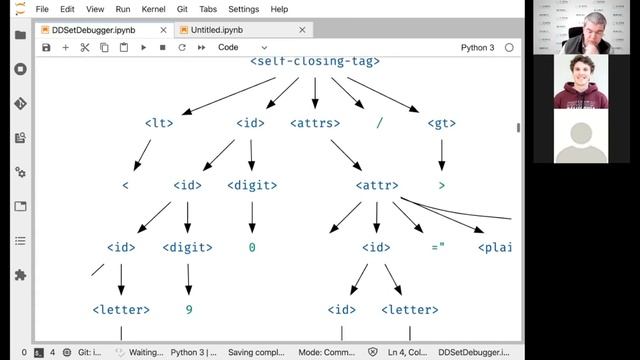The image size is (640, 360).
Task: Open the File menu
Action: (42, 9)
